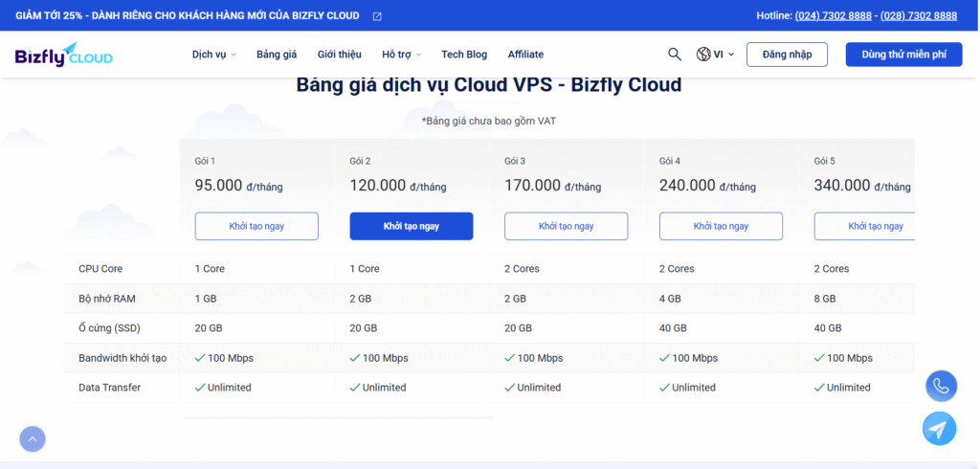This screenshot has width=980, height=469.
Task: Open the Tech Blog menu item
Action: tap(464, 55)
